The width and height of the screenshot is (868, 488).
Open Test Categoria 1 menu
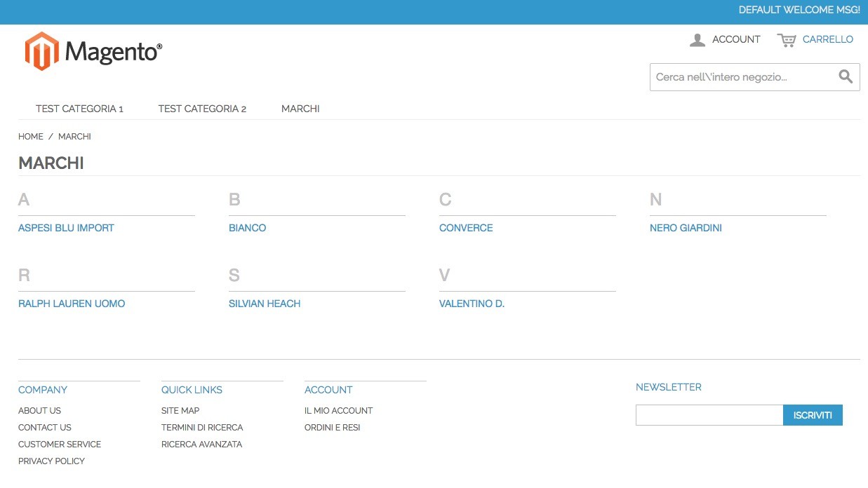(x=79, y=109)
